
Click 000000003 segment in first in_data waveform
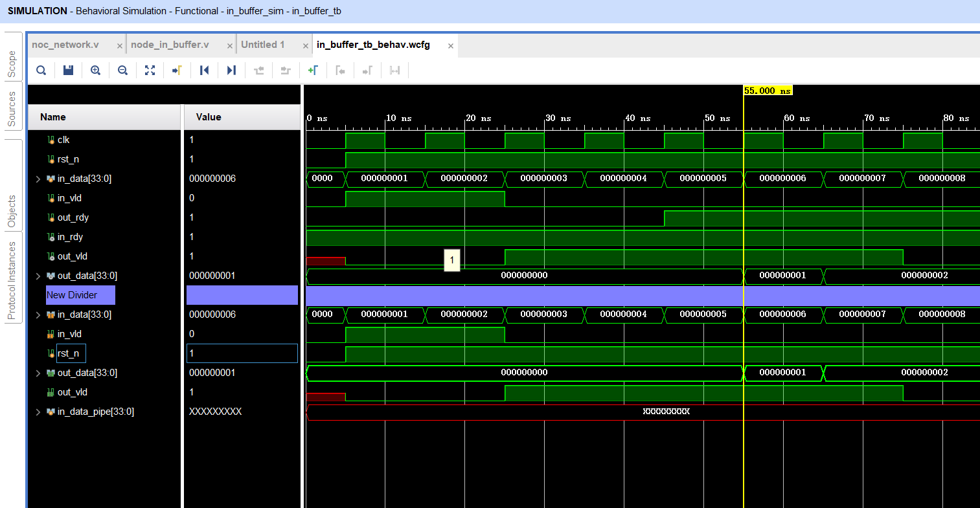[544, 178]
